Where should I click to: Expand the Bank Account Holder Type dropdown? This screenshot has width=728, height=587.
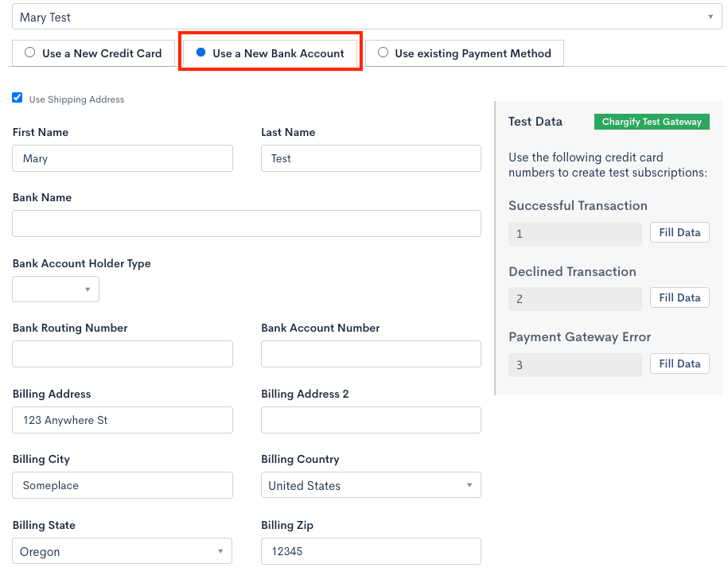[56, 290]
